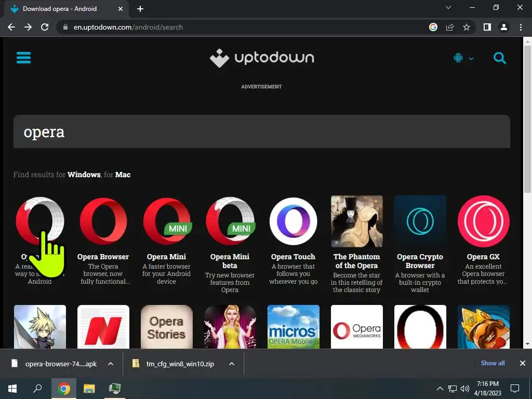Close the downloads bar
This screenshot has height=399, width=532.
(523, 363)
